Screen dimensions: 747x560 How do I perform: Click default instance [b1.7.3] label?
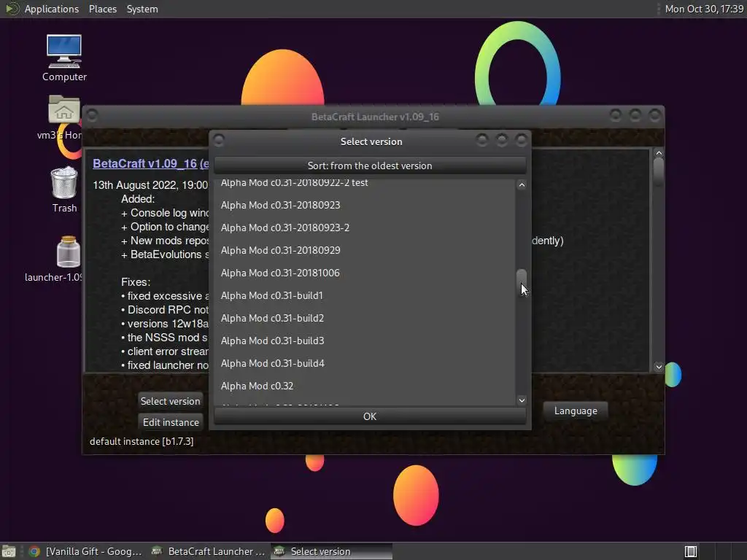[x=142, y=441]
